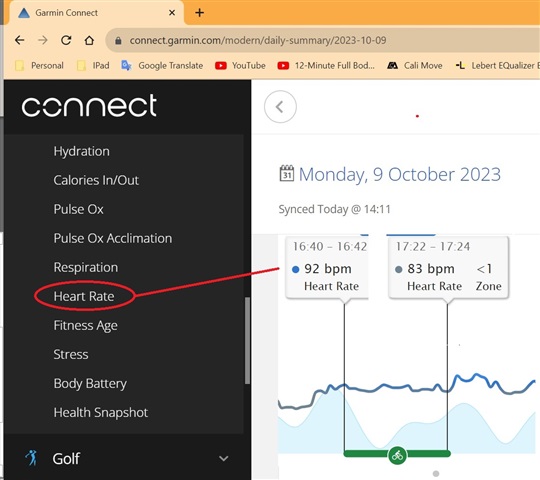
Task: Click the browser back arrow
Action: [x=20, y=40]
